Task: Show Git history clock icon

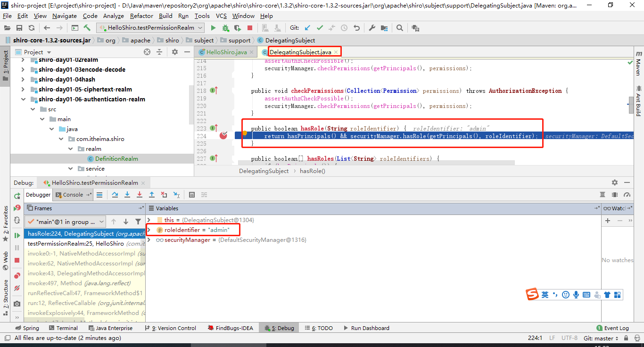Action: (x=344, y=28)
